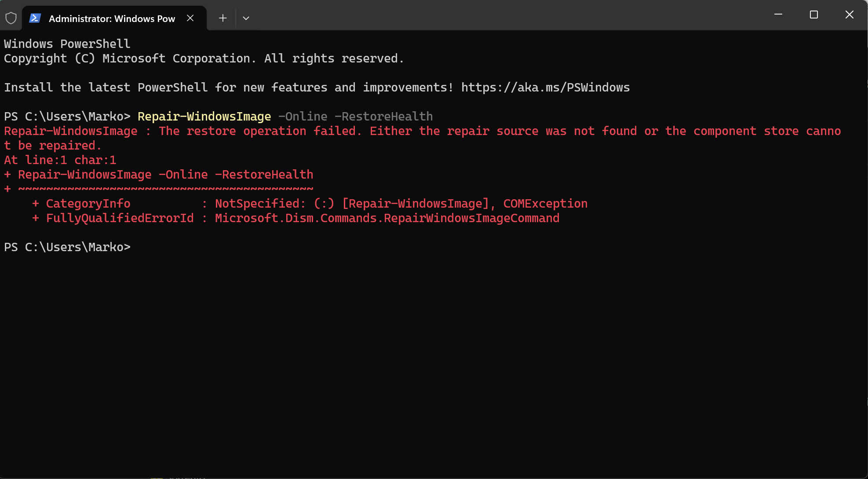The image size is (868, 479).
Task: Close the Administrator: Windows PowerShell tab
Action: pyautogui.click(x=190, y=18)
